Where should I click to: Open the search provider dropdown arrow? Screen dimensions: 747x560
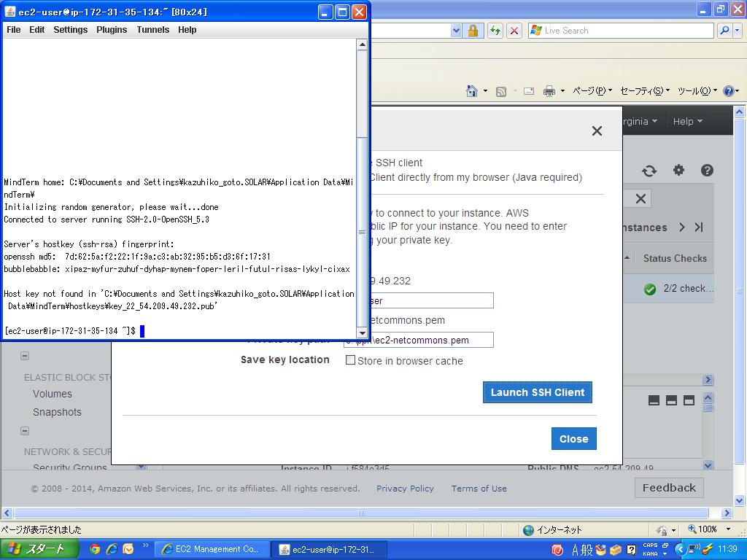pos(737,31)
